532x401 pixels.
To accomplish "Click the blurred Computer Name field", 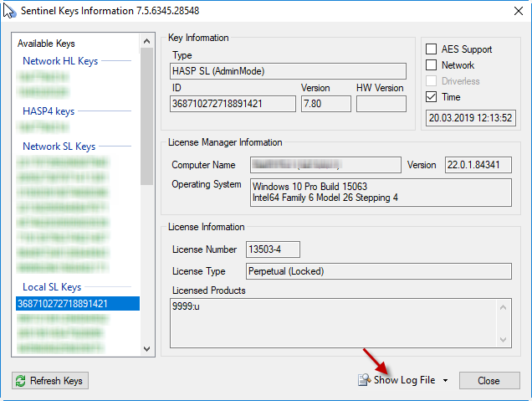I will tap(325, 165).
